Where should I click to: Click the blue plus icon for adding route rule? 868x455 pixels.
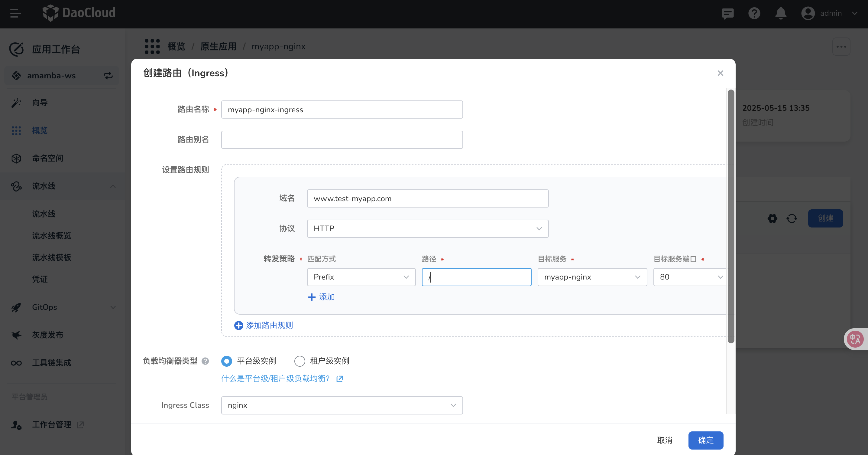(238, 326)
